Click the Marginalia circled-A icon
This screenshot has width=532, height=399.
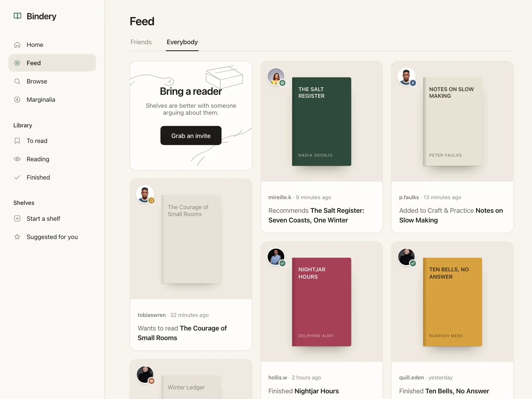[x=17, y=99]
